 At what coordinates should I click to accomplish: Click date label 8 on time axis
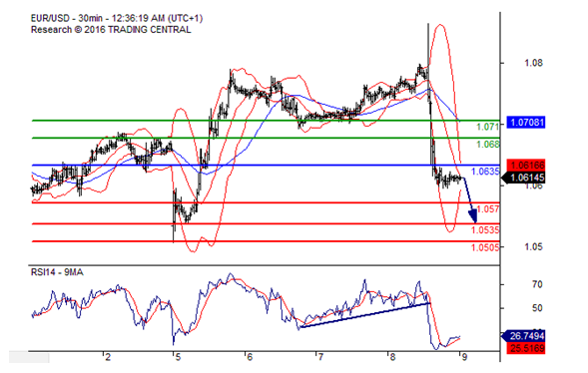point(392,357)
